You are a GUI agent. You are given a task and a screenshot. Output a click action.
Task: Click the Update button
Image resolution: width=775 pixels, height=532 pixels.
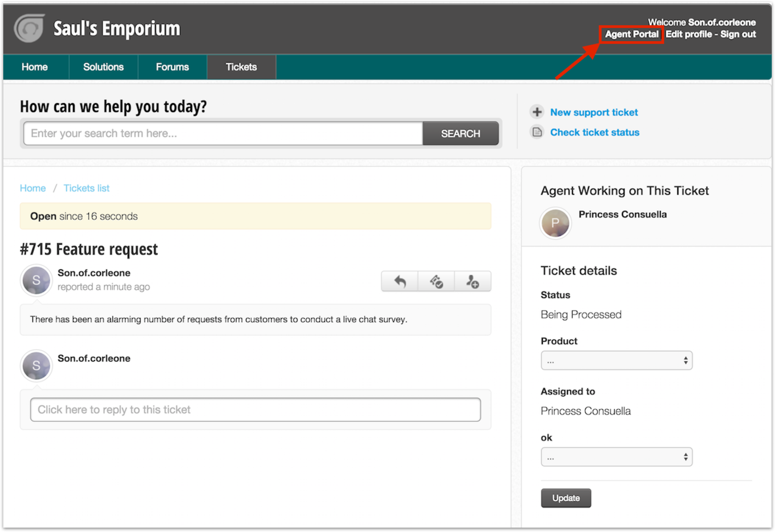click(566, 498)
